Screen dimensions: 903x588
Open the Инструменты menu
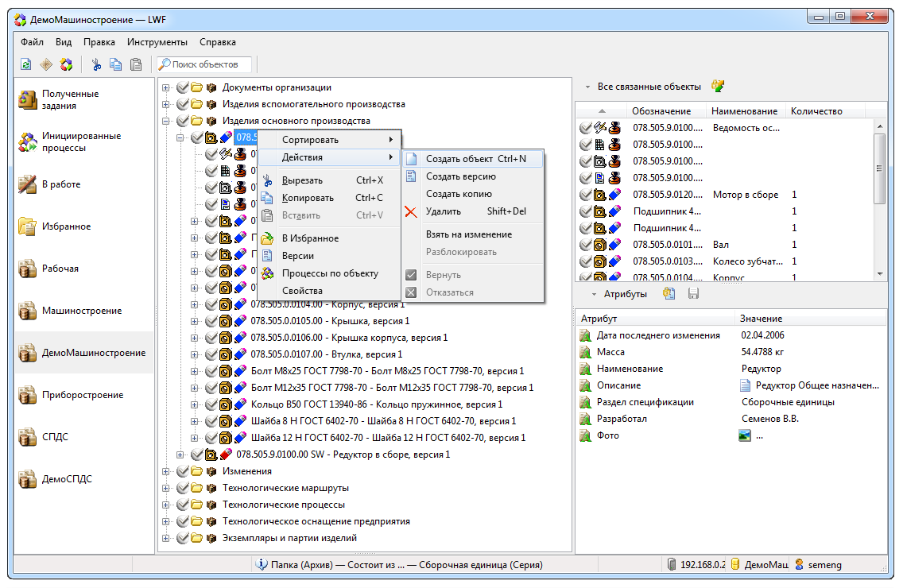coord(157,42)
